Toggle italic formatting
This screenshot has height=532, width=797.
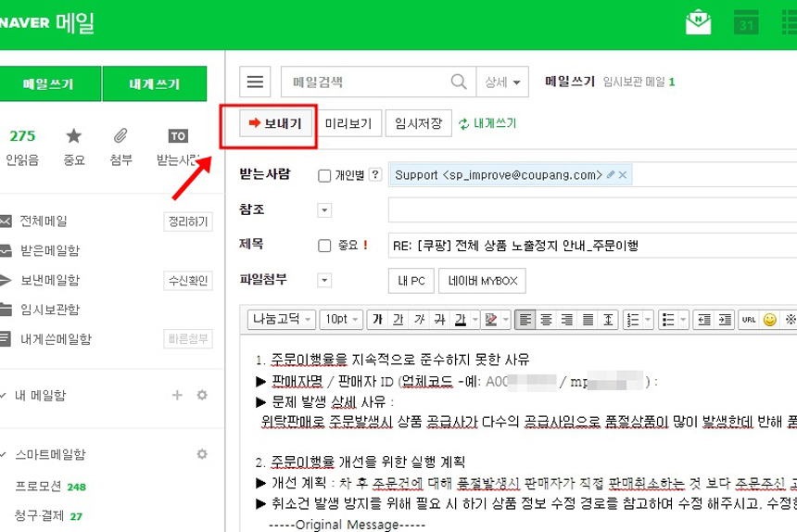pos(419,320)
